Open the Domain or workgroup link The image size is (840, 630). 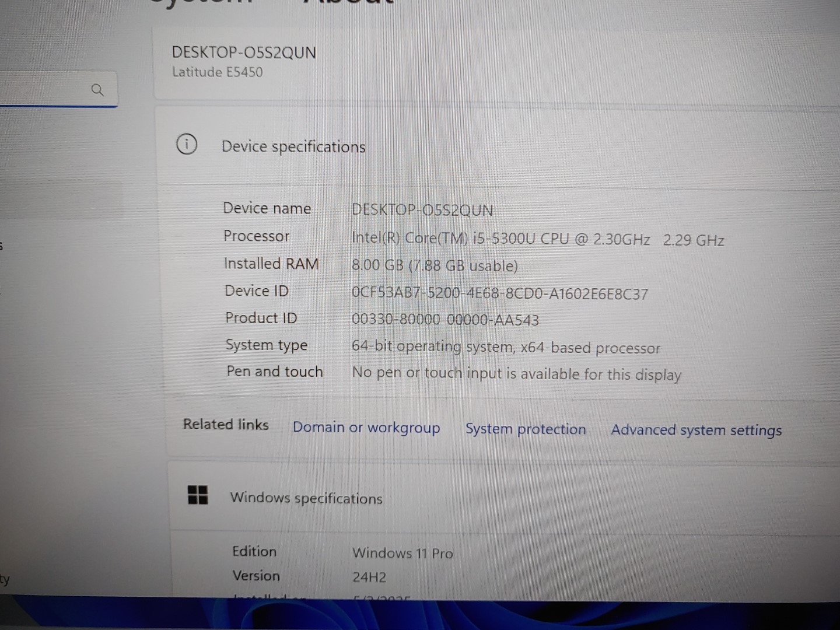[366, 428]
